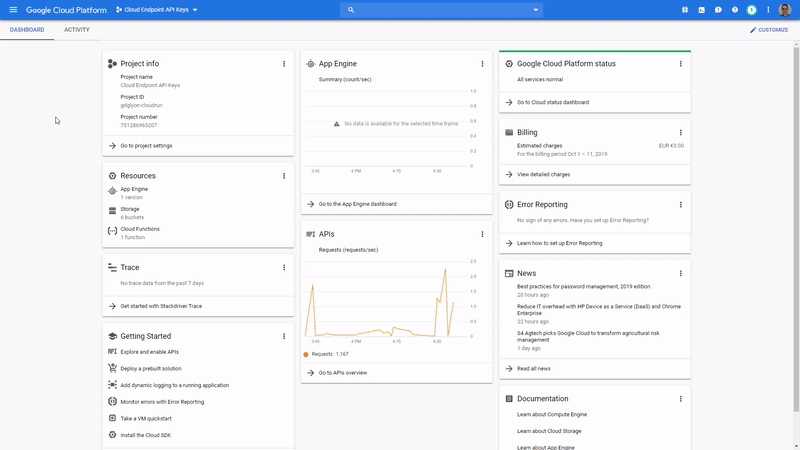Screen dimensions: 800x450
Task: Open Documentation card options menu
Action: point(681,399)
